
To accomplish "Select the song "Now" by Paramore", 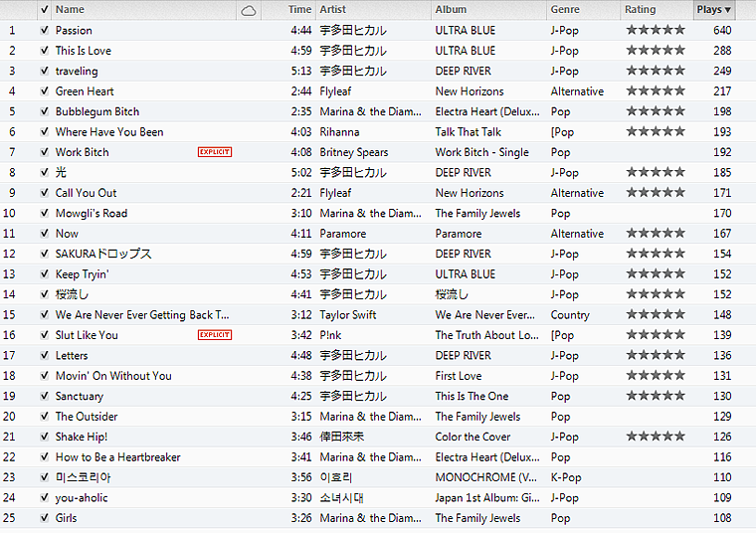I will tap(67, 234).
